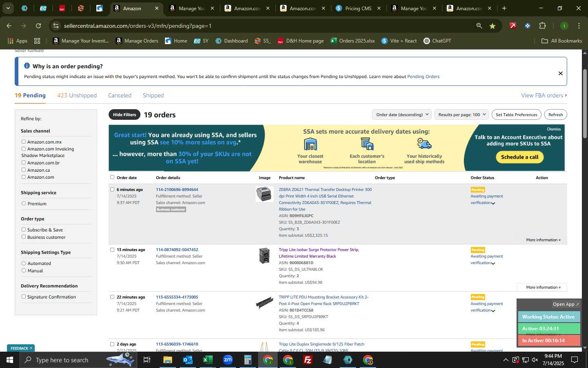Open Excel from the taskbar
The height and width of the screenshot is (368, 588).
(x=207, y=360)
